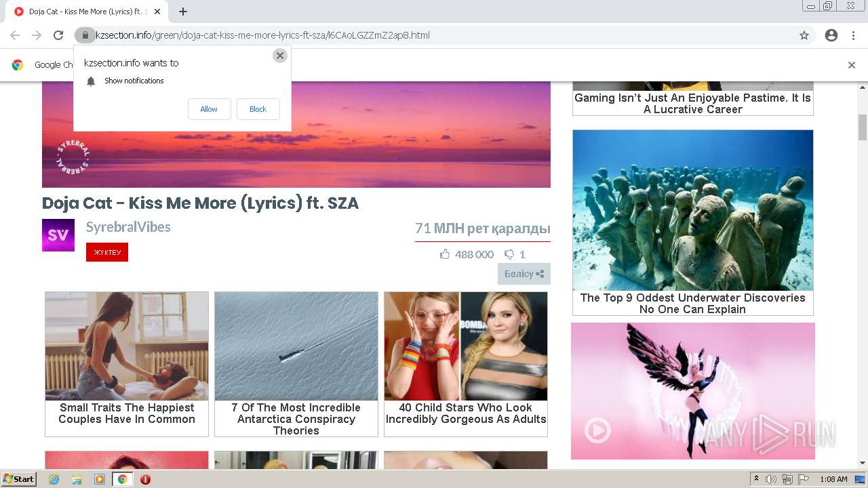Click the page vertical scrollbar thumb
This screenshot has height=488, width=868.
(863, 127)
